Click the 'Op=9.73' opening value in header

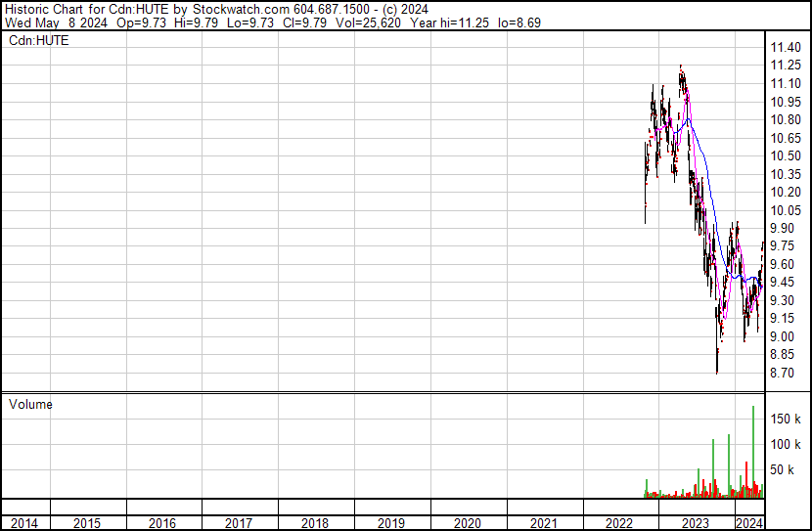click(142, 22)
